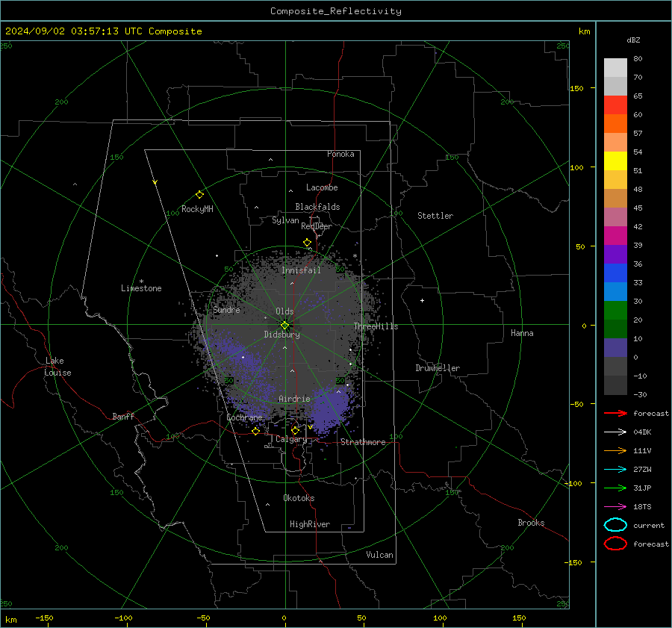This screenshot has height=628, width=672.
Task: Click the Lake Louise label
Action: coord(57,367)
